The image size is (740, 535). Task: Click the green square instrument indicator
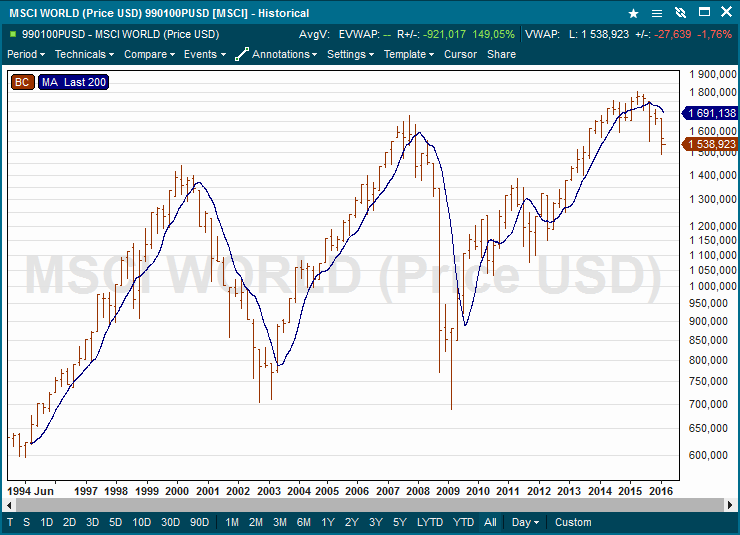pos(13,34)
